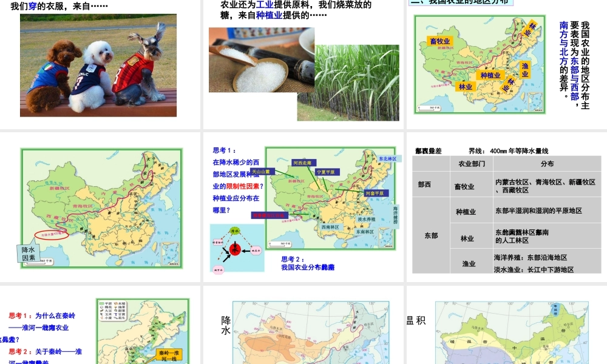Click the 渔业 label on the distribution map

click(x=525, y=70)
